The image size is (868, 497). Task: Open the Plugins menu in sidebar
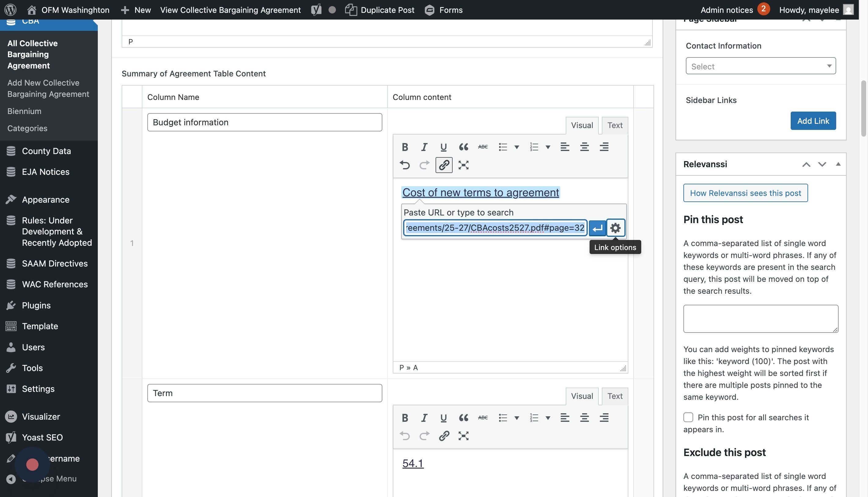36,305
